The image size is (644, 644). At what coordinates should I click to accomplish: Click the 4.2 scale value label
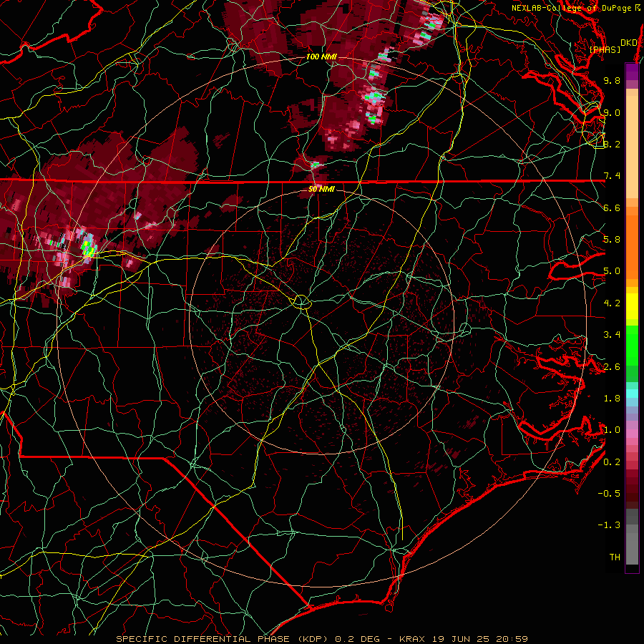pos(612,303)
